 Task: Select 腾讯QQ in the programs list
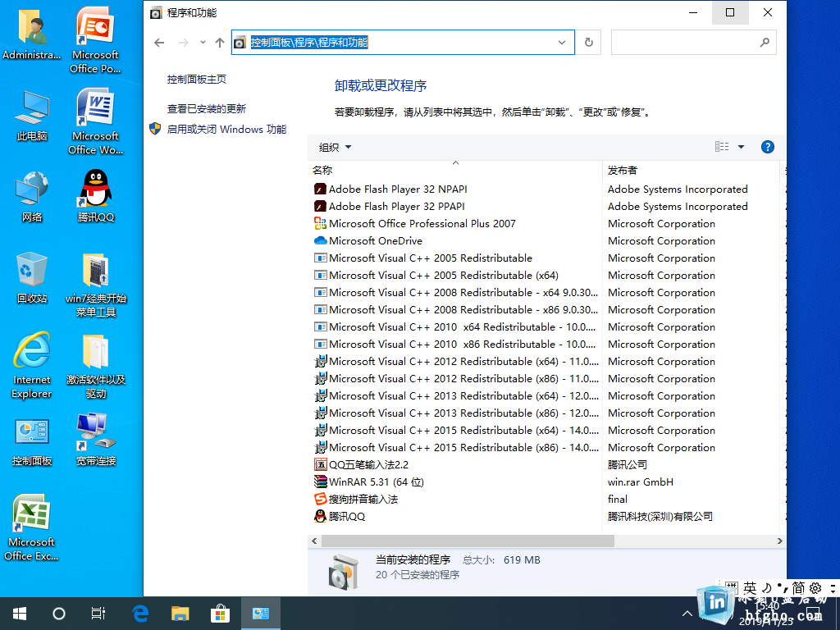[347, 517]
